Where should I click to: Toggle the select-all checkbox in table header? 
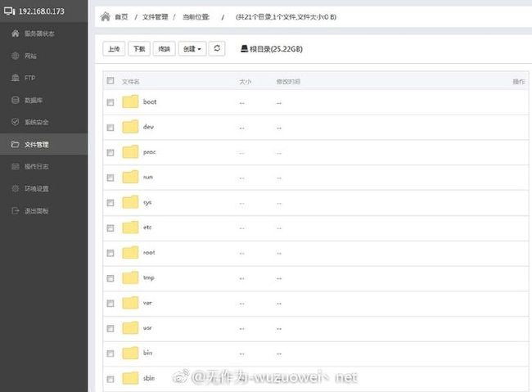pyautogui.click(x=110, y=80)
